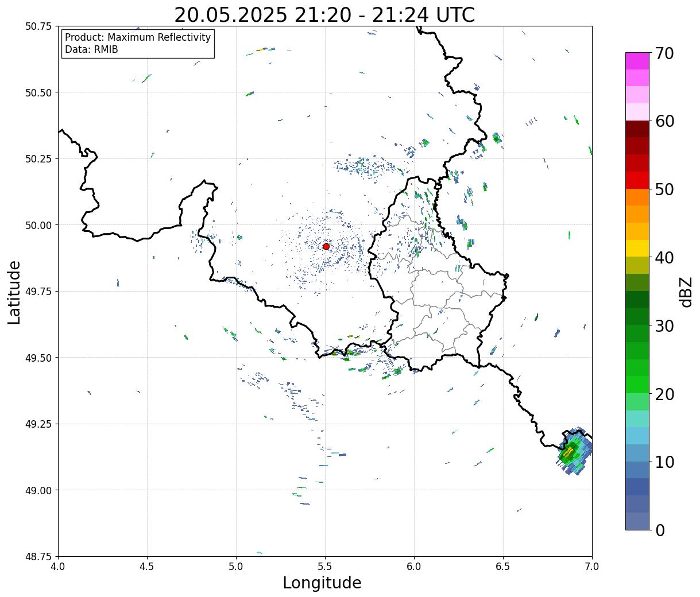
Task: Click the longitude tick label 4.5
Action: pyautogui.click(x=147, y=567)
